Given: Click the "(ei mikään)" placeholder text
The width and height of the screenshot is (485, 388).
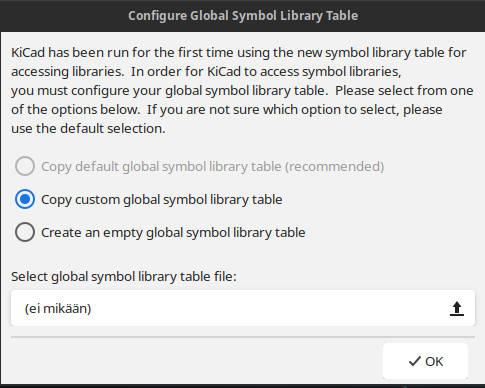Looking at the screenshot, I should pos(58,308).
